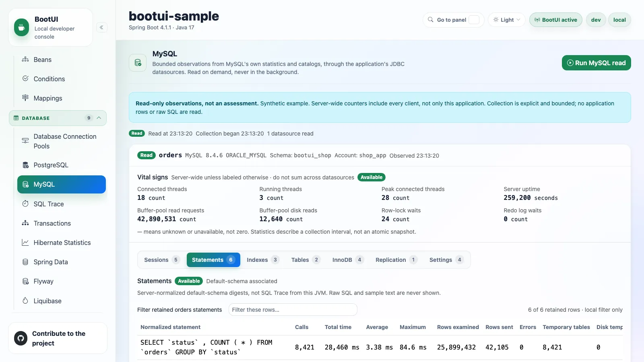Open the Replication tab

click(396, 260)
